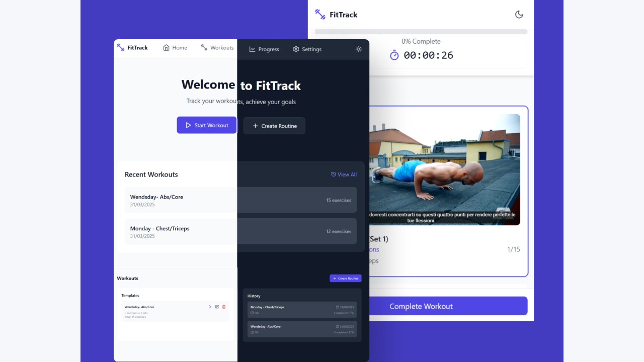The image size is (644, 362).
Task: Click clock icon on Wendsday- Abs/Core history
Action: pos(252,332)
